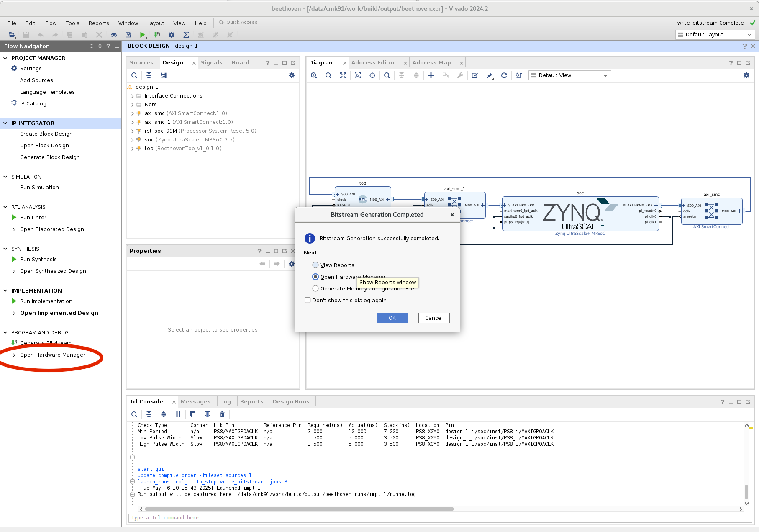Close the Bitstream Generation Completed dialog

452,215
